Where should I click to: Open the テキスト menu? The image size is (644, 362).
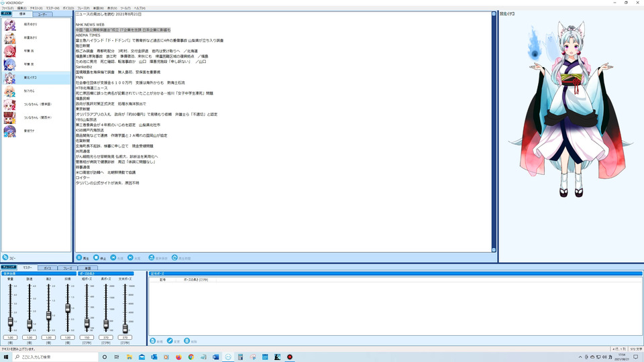(x=36, y=8)
